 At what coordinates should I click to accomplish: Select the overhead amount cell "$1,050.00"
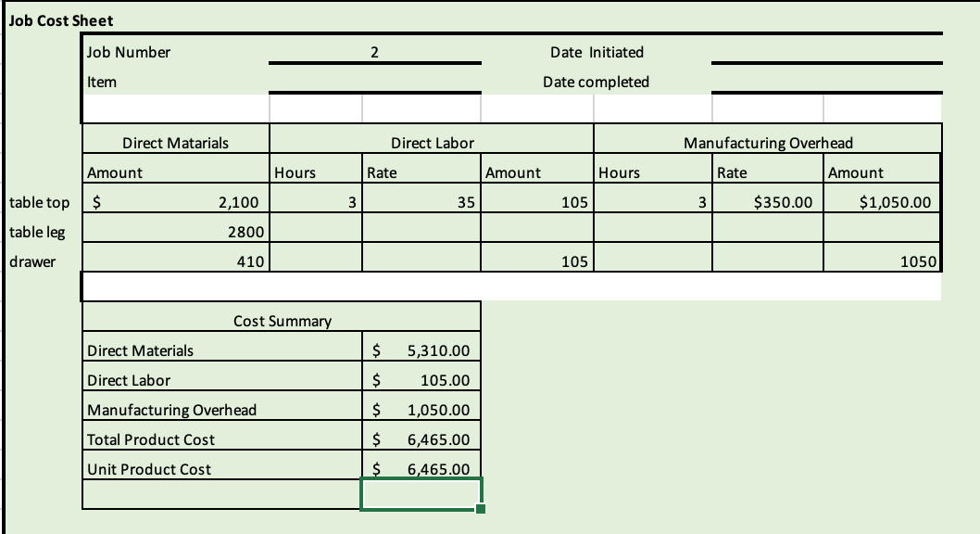[x=882, y=198]
